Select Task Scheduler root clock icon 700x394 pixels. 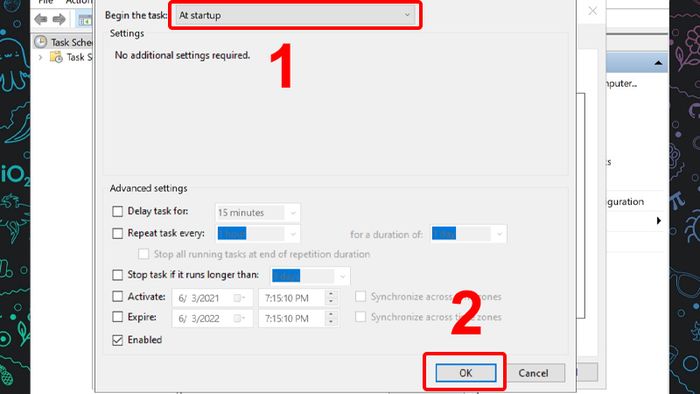click(x=41, y=41)
